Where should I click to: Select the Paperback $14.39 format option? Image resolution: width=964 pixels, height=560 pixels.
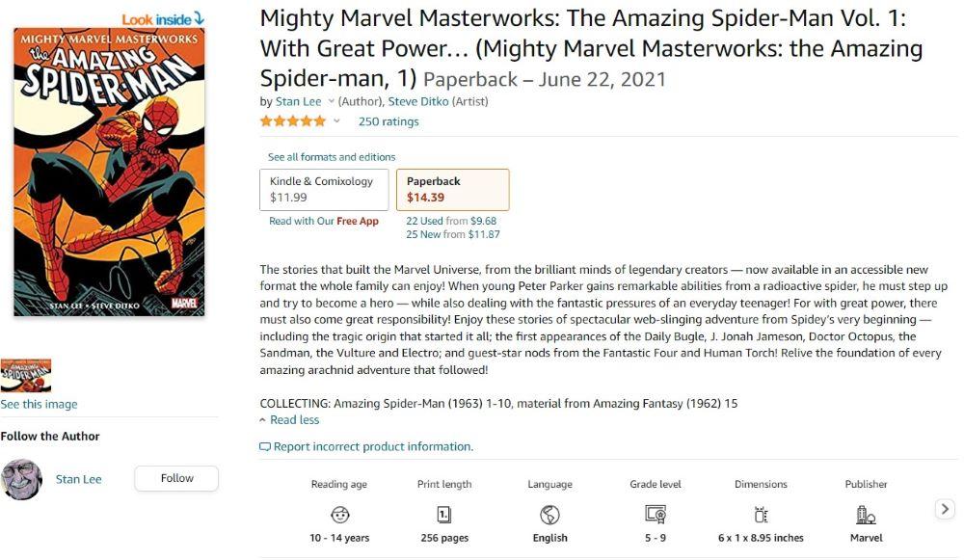(452, 189)
